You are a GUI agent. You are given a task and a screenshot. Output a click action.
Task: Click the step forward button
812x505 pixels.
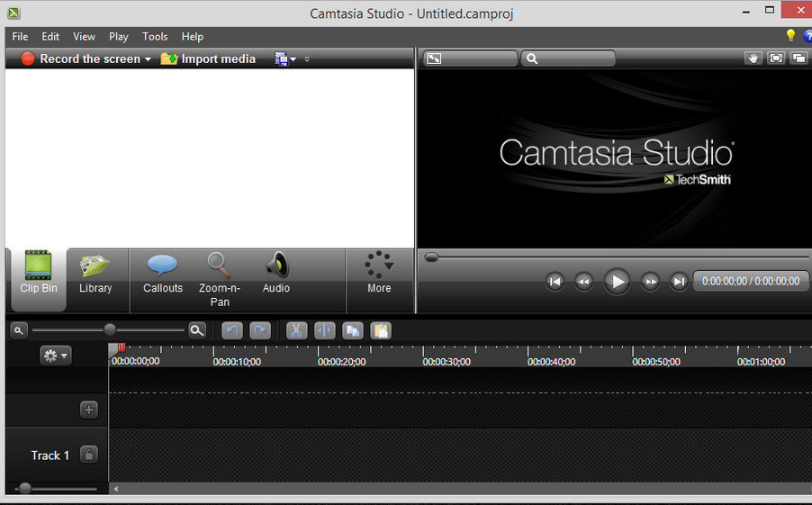tap(650, 282)
